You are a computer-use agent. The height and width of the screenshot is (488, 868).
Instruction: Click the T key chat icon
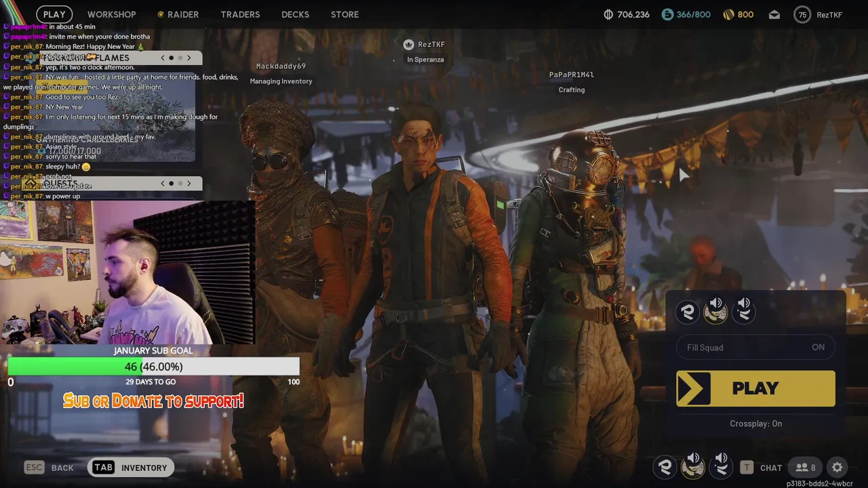pos(747,468)
